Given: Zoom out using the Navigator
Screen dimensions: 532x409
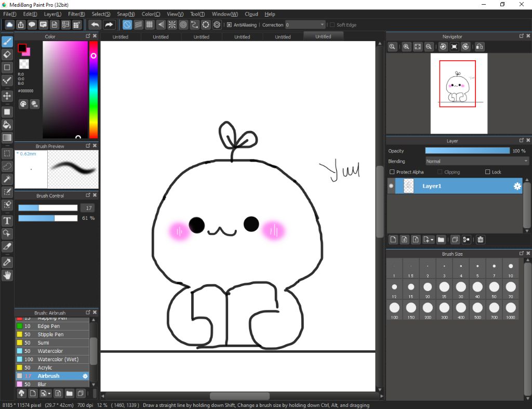Looking at the screenshot, I should (429, 47).
